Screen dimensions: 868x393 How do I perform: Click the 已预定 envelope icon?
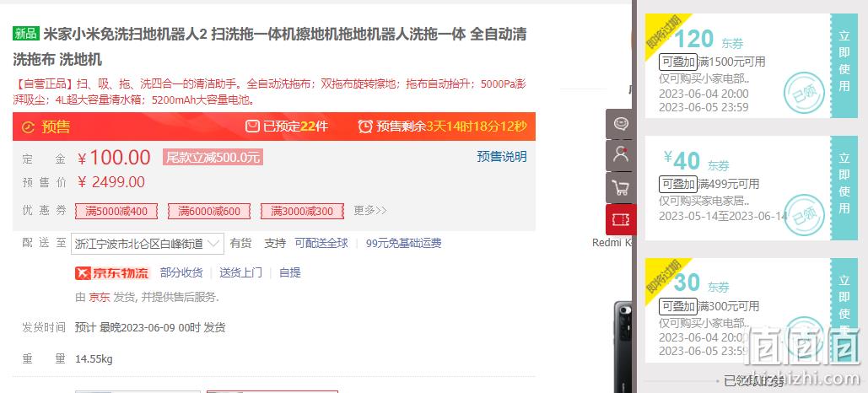(x=252, y=127)
